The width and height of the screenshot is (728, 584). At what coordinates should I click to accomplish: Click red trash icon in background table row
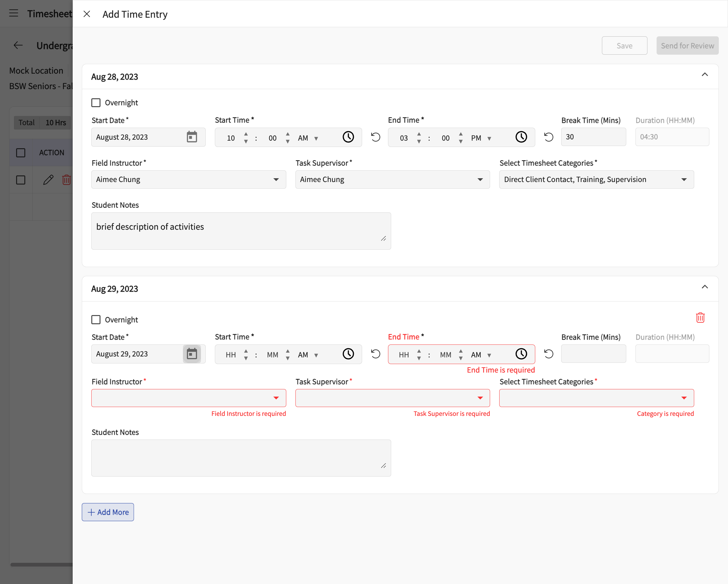click(67, 180)
